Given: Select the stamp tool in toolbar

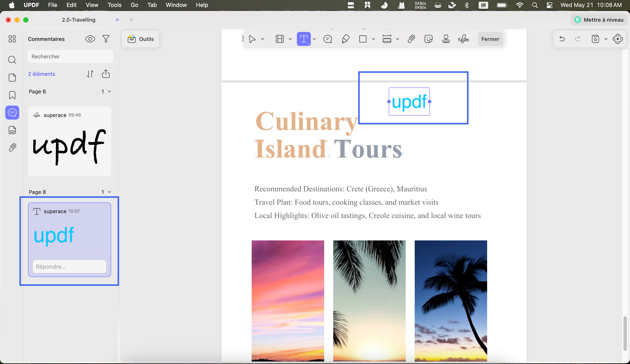Looking at the screenshot, I should click(x=446, y=39).
